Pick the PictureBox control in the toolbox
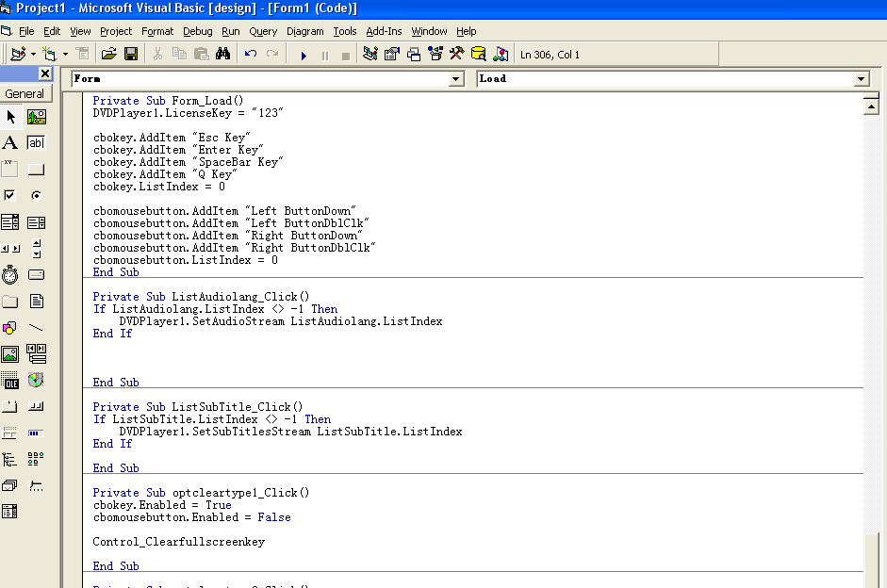 36,117
